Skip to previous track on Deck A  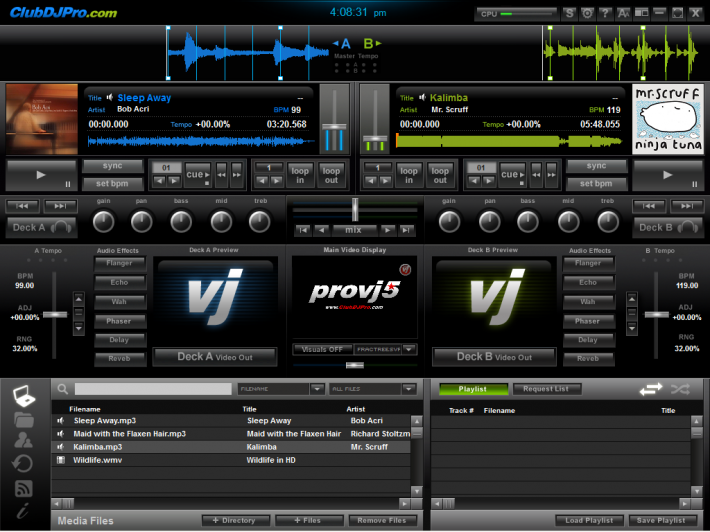[x=22, y=206]
